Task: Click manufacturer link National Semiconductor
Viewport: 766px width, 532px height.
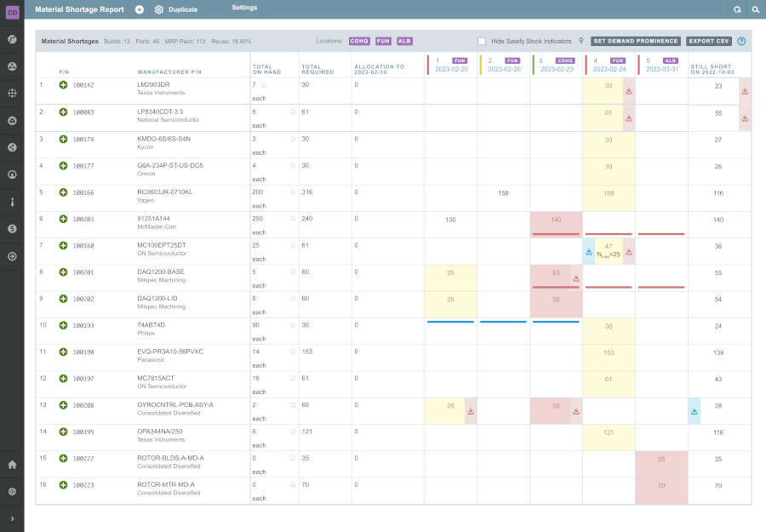Action: tap(168, 120)
